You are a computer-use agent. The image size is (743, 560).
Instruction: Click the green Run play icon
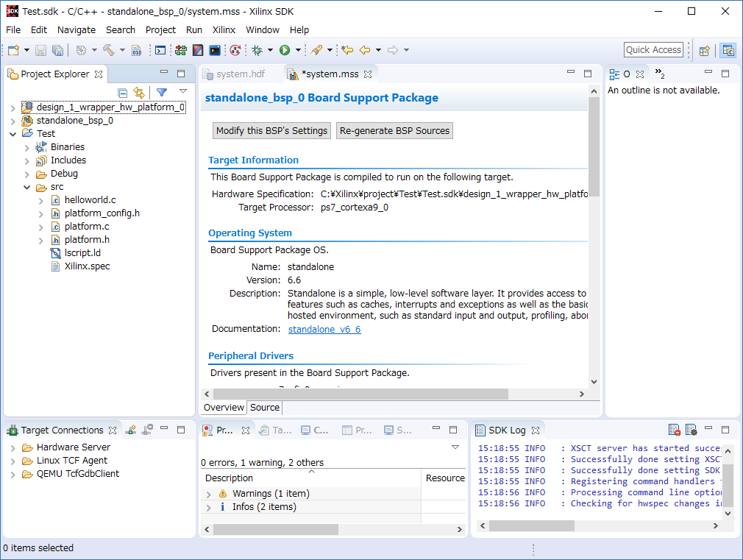[x=285, y=50]
